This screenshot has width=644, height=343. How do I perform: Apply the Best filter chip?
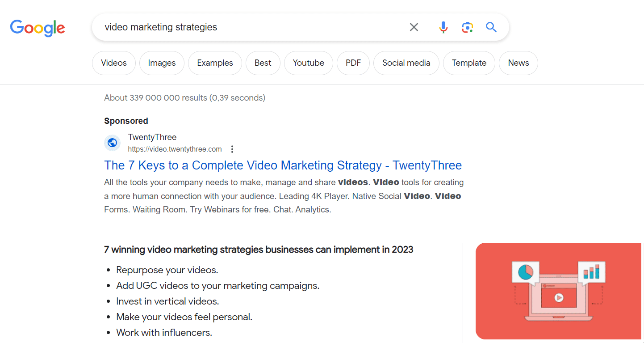point(263,63)
